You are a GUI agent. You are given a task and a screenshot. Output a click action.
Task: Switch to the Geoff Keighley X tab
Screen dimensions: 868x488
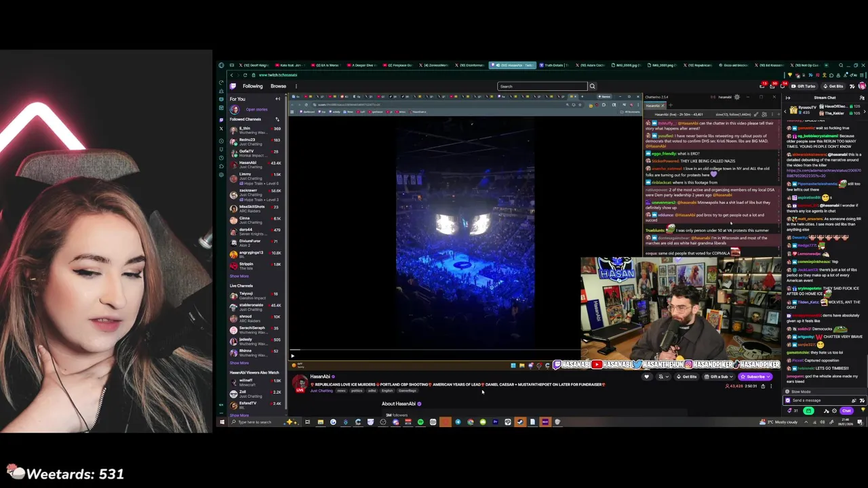(x=254, y=65)
